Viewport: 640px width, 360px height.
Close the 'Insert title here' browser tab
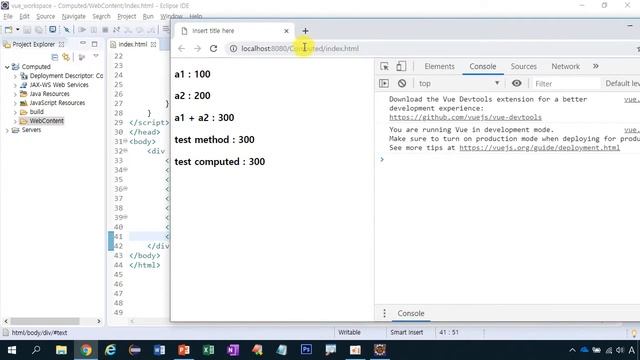pos(286,31)
